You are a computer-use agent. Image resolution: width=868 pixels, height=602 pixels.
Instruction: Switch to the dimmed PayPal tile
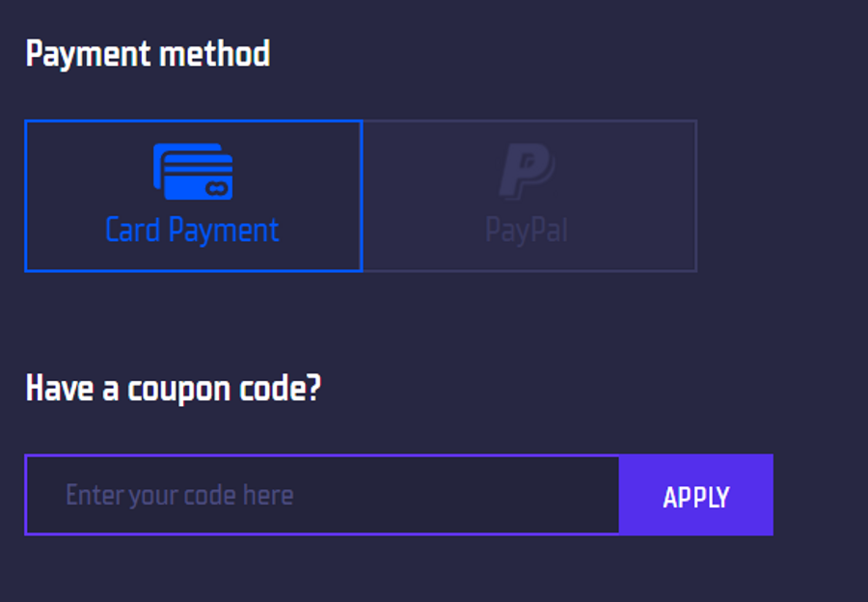click(529, 196)
